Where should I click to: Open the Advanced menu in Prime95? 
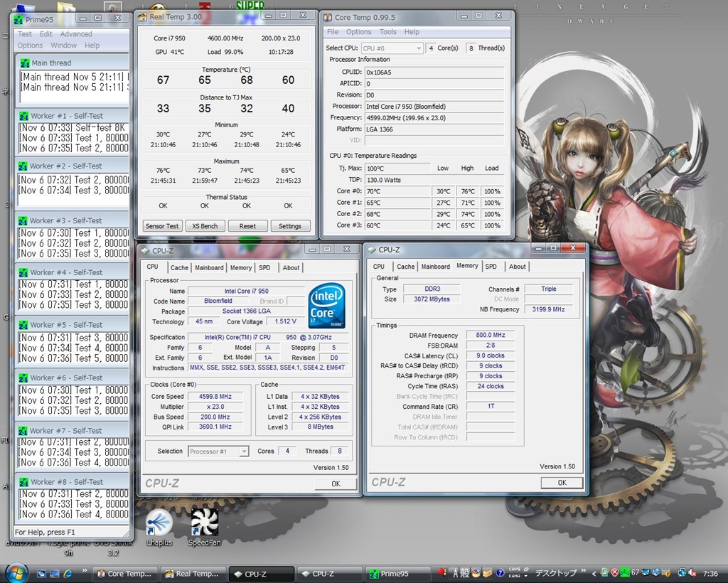tap(76, 33)
